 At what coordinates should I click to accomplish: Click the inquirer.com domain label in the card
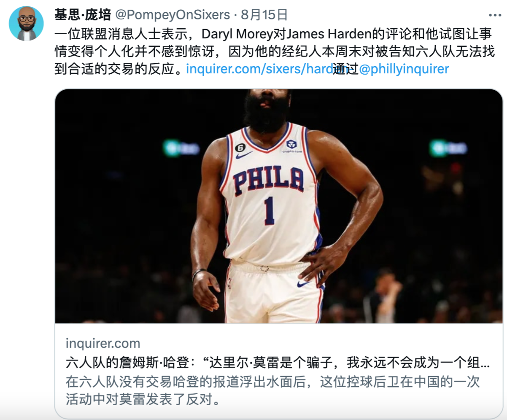(103, 343)
